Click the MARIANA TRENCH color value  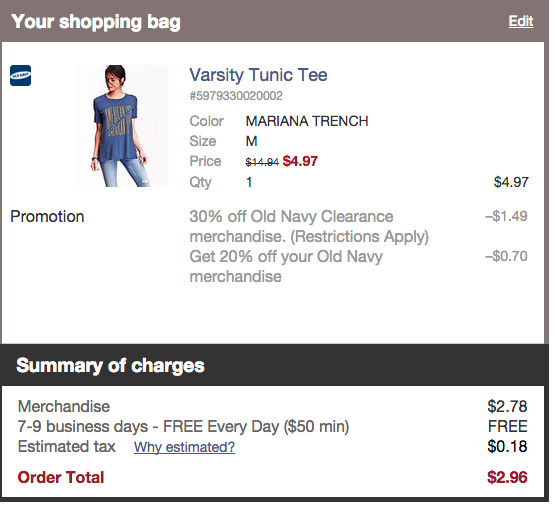click(307, 121)
